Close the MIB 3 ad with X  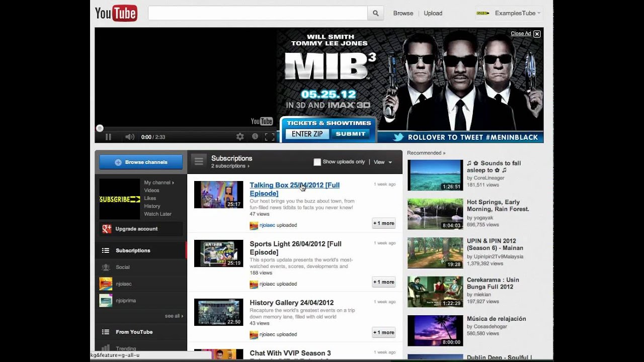537,34
